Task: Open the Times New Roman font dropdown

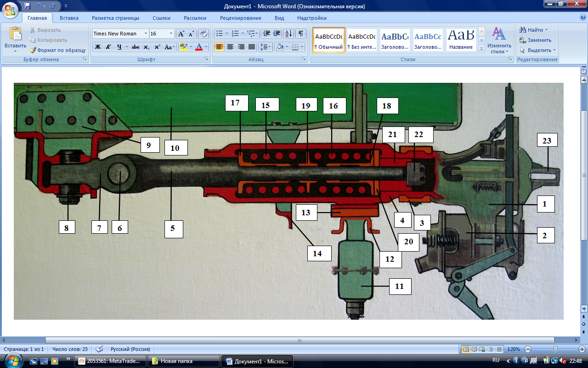Action: [x=146, y=34]
